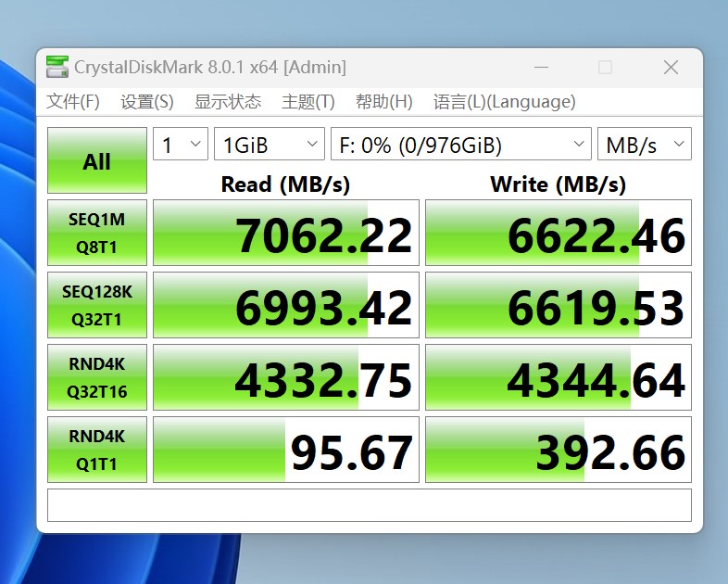Viewport: 728px width, 584px height.
Task: Click the empty comment field at the bottom
Action: click(x=370, y=505)
